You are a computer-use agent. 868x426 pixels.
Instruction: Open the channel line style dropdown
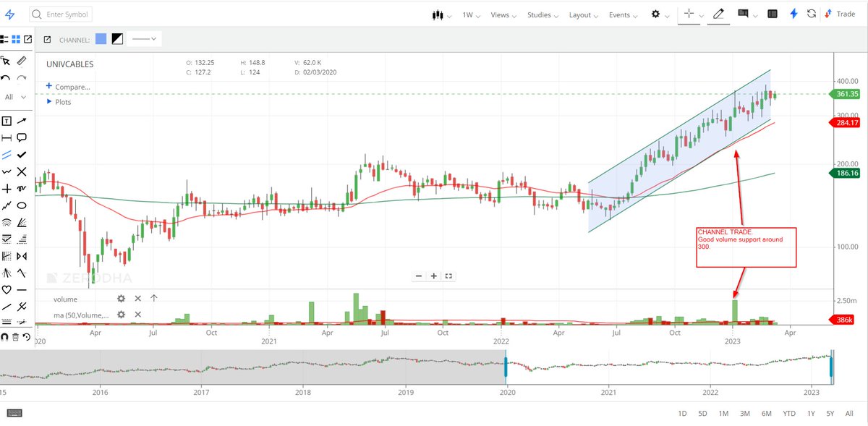click(x=145, y=39)
